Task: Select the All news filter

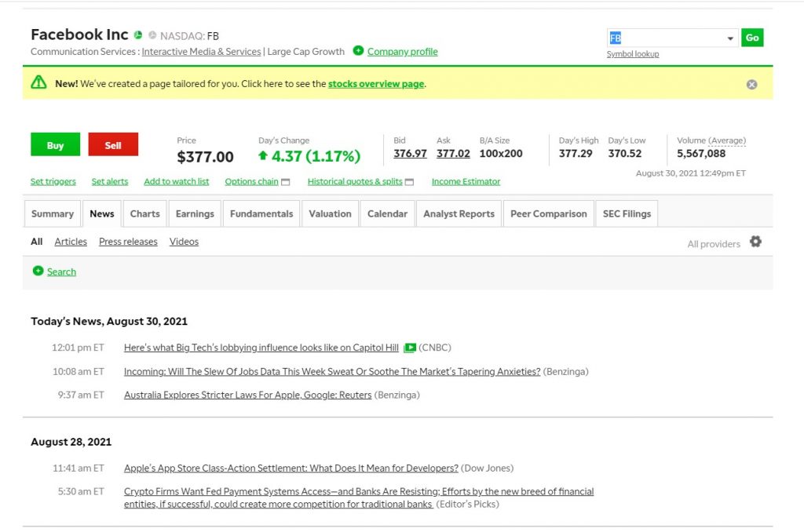Action: (36, 242)
